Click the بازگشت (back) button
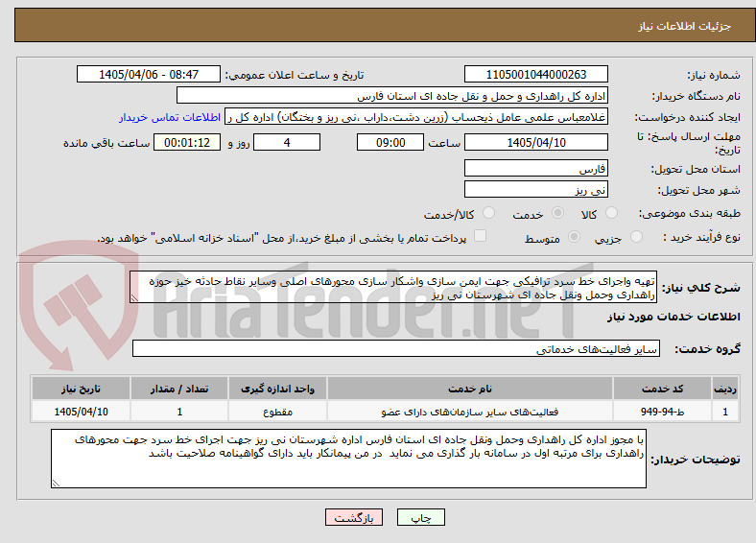 [x=354, y=517]
